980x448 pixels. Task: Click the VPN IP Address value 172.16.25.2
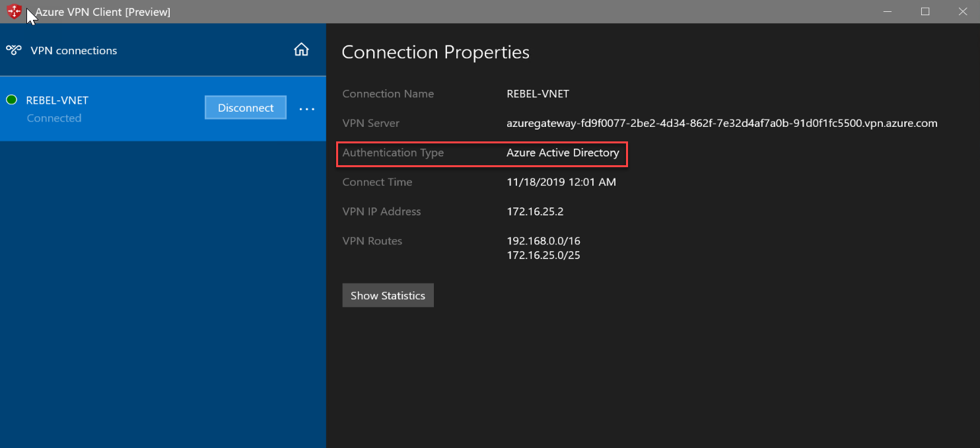point(535,211)
